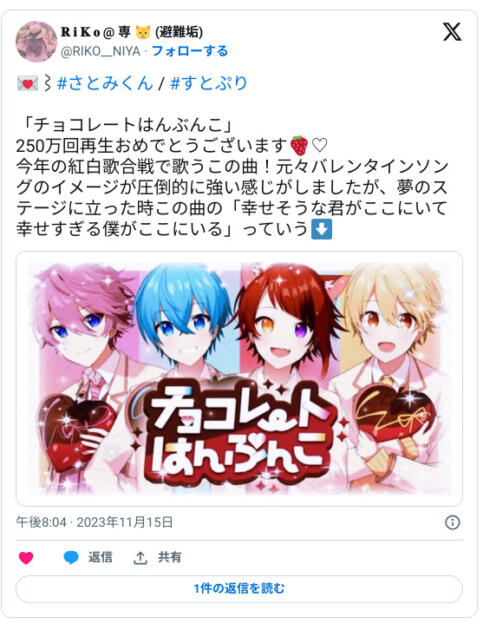This screenshot has height=630, width=483.
Task: Read replies via 1件の返信を読む button
Action: (x=239, y=589)
